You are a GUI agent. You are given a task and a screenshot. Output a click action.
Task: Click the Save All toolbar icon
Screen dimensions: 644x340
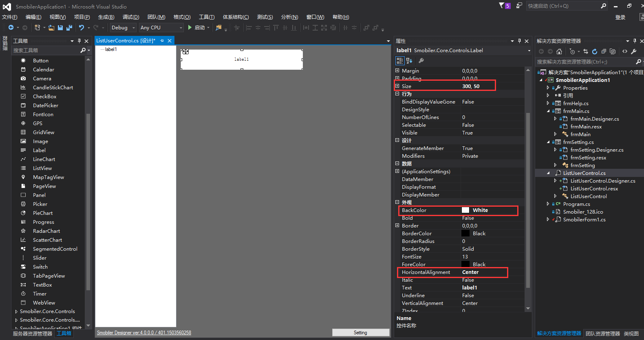[69, 28]
